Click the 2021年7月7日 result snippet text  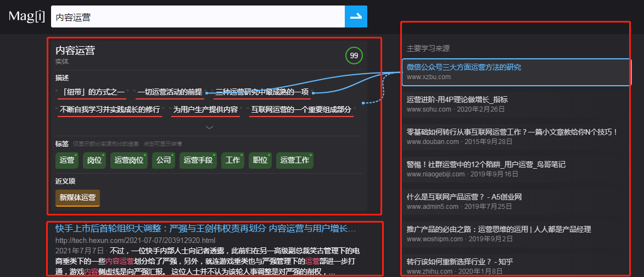coord(208,262)
